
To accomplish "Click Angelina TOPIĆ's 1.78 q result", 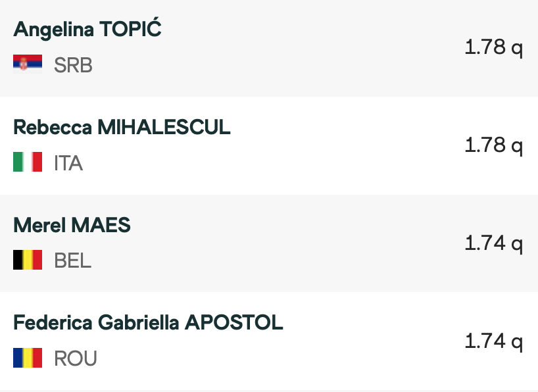I will tap(494, 47).
